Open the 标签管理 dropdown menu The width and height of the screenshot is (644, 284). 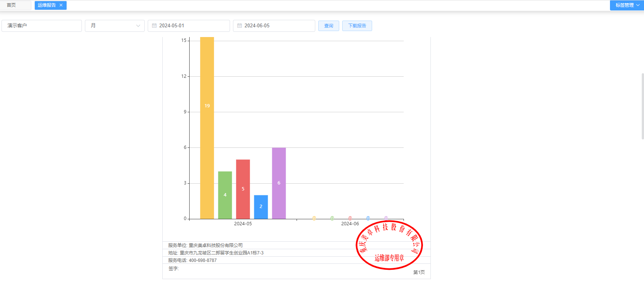tap(627, 5)
